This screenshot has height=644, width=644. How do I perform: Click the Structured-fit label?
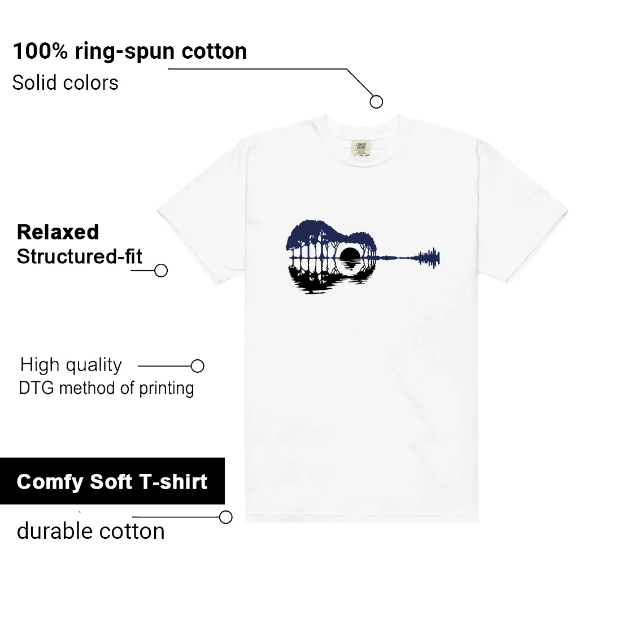point(79,256)
